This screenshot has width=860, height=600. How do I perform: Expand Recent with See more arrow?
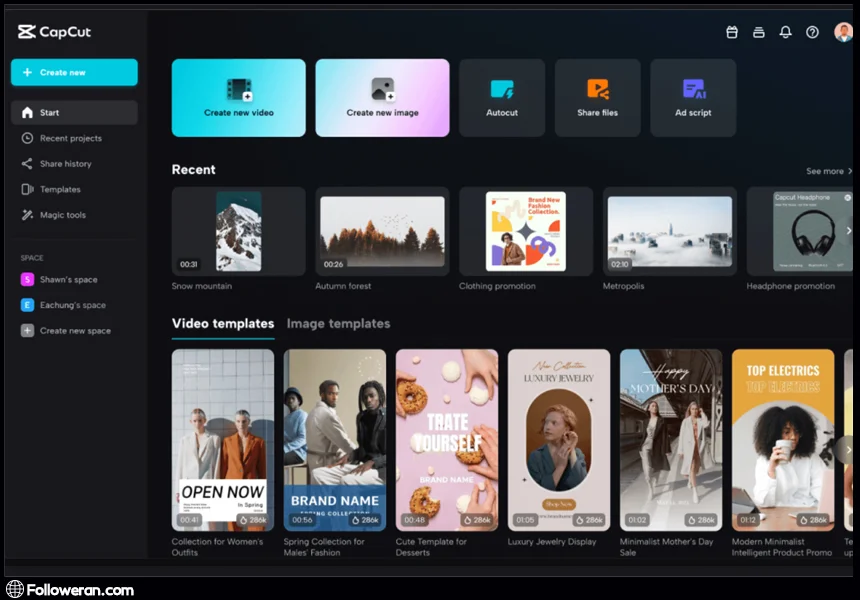[x=829, y=171]
